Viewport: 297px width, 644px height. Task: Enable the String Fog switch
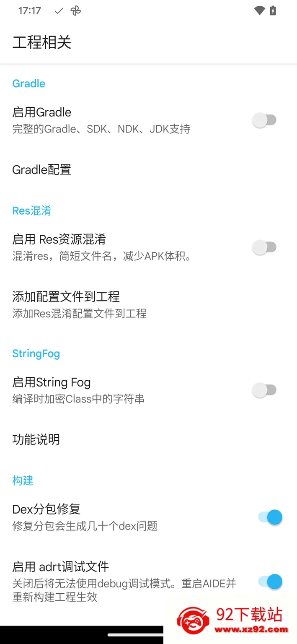(x=264, y=390)
